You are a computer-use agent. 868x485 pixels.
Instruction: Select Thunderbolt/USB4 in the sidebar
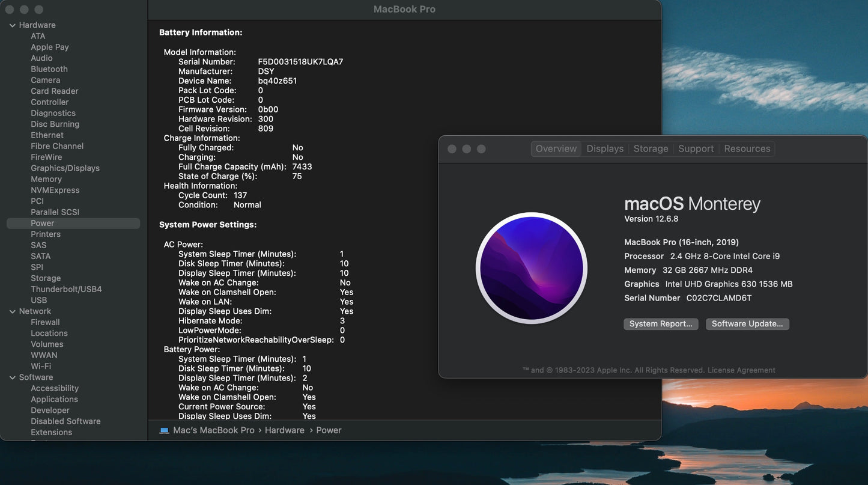67,289
